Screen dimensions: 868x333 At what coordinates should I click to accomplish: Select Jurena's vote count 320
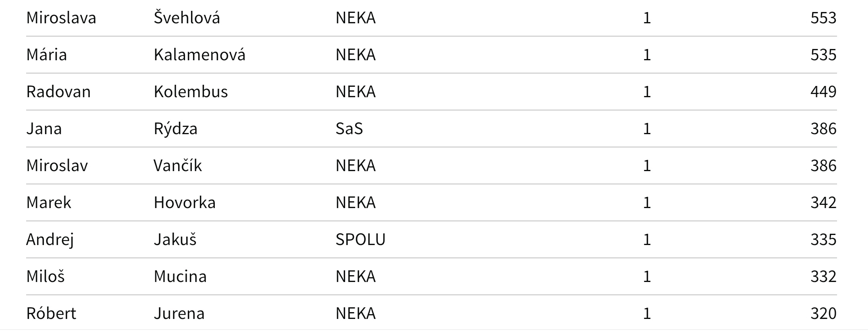pos(823,314)
